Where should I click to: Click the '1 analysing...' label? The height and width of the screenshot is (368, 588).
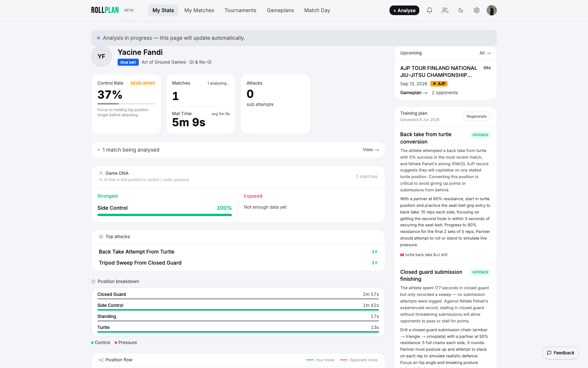pyautogui.click(x=218, y=83)
